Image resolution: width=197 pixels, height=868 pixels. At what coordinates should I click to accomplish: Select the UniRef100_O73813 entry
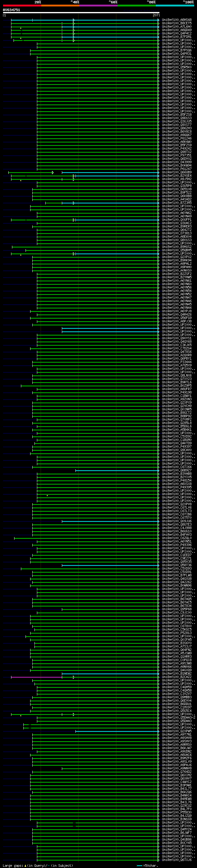tap(177, 233)
